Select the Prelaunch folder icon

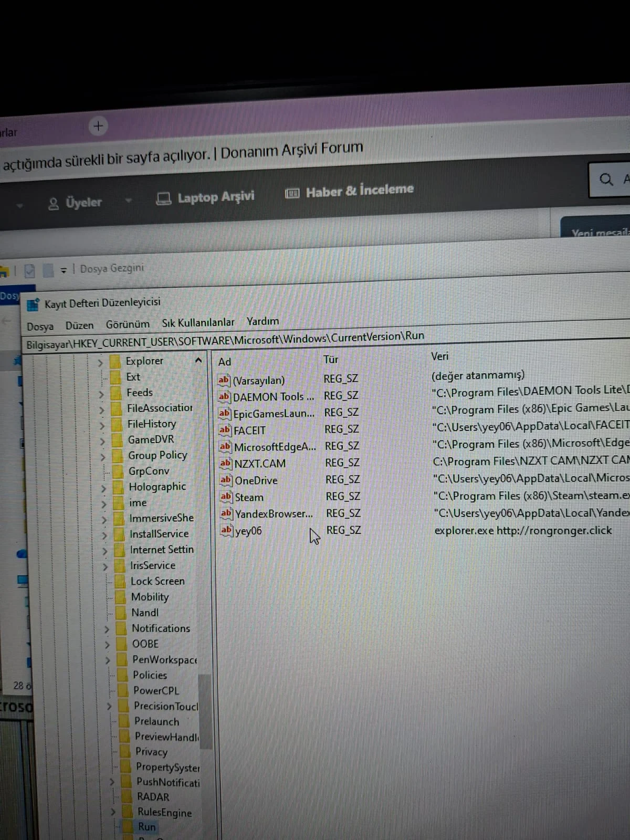click(124, 722)
